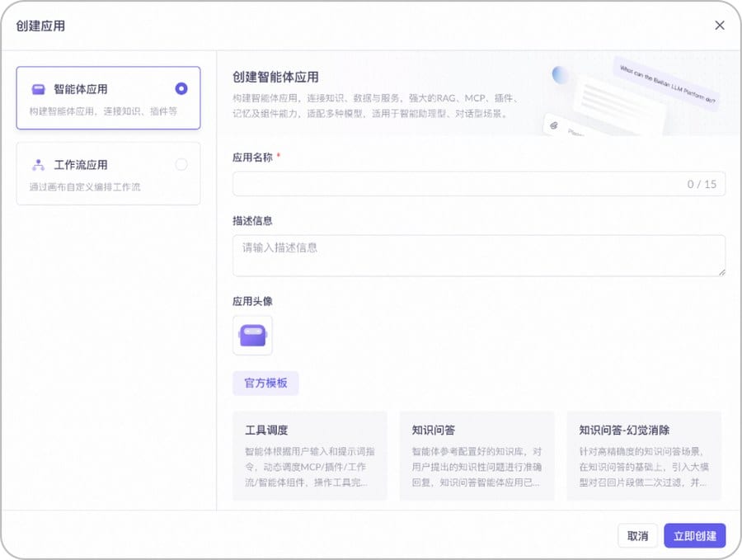Viewport: 742px width, 560px height.
Task: Click the 创建智能体应用 heading
Action: tap(275, 78)
